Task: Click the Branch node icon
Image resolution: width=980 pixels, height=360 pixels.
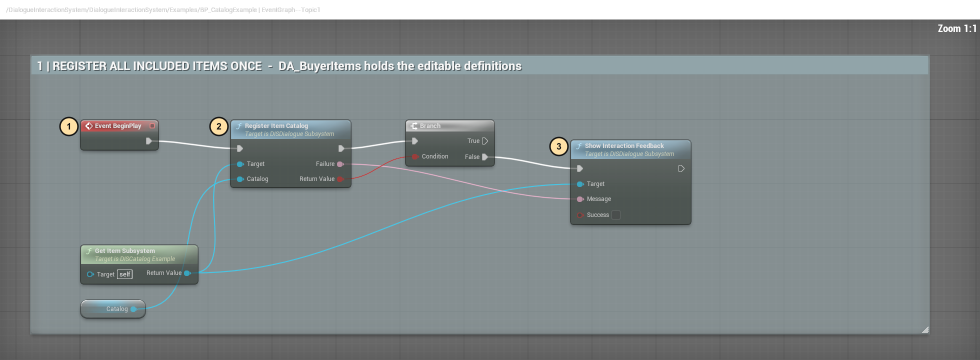Action: 414,126
